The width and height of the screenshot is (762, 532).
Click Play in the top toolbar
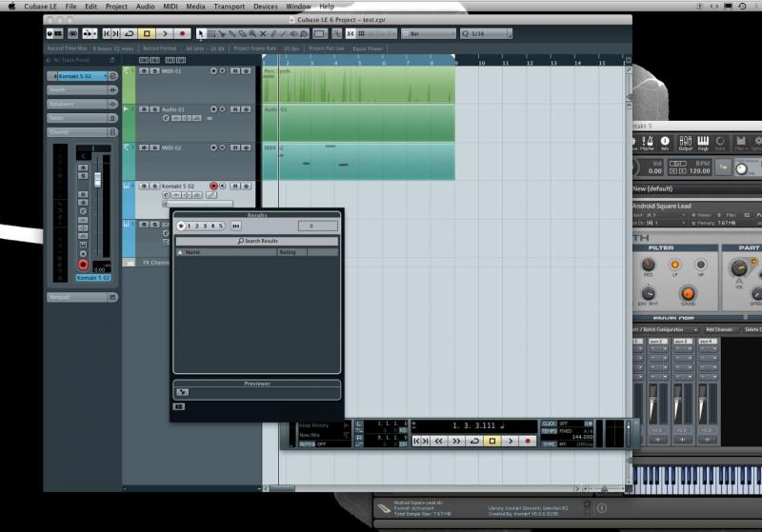pyautogui.click(x=165, y=33)
